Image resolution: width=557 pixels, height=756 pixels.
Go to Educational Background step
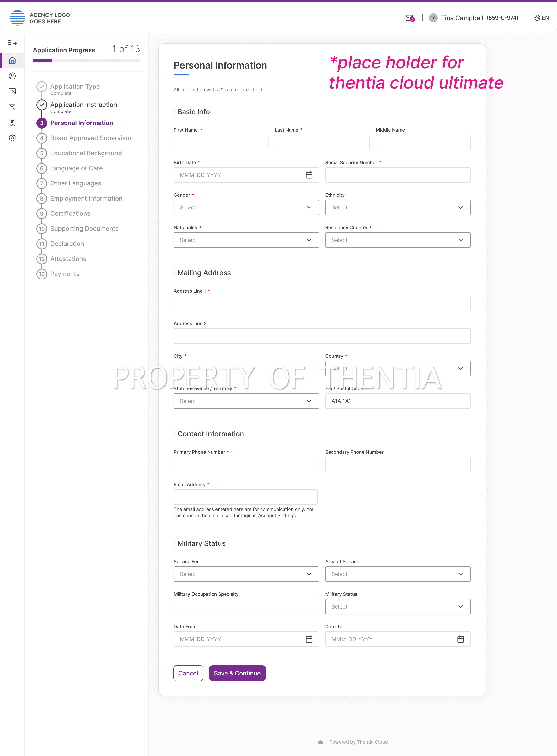[86, 153]
